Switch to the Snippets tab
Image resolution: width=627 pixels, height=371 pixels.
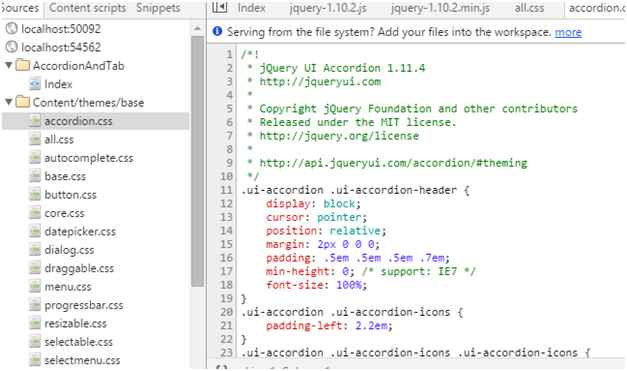(158, 8)
